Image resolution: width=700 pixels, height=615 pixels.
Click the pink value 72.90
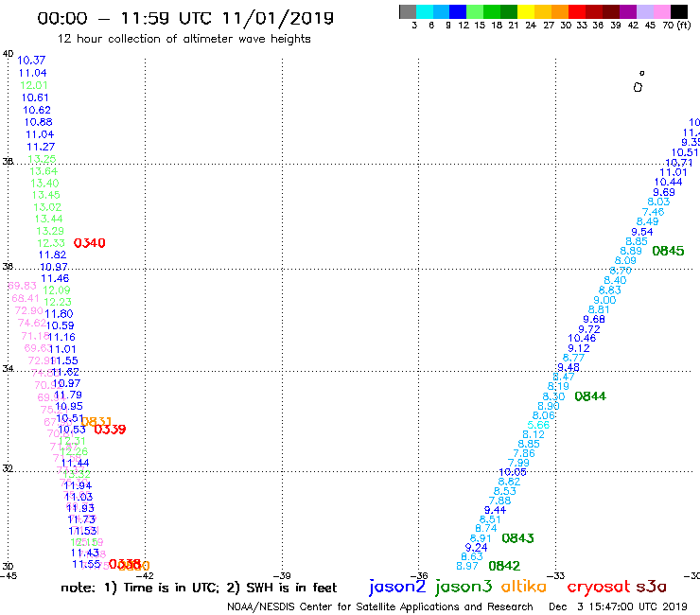point(29,310)
